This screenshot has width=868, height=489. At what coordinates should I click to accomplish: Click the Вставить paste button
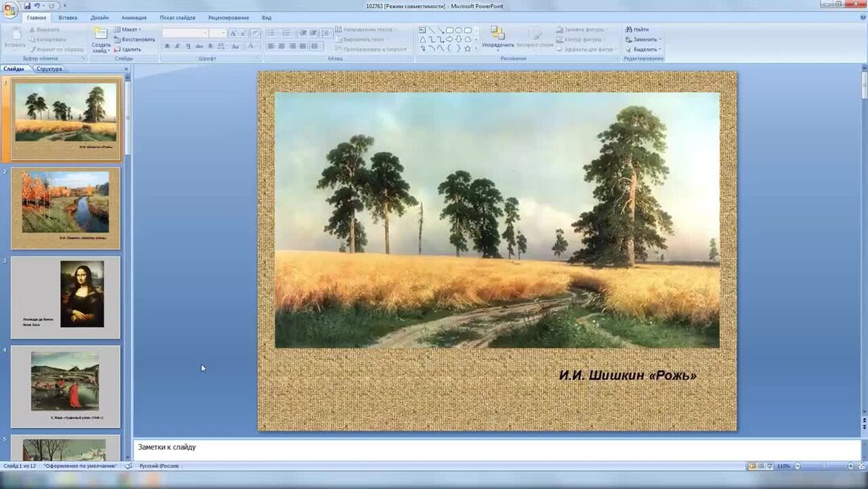[15, 39]
